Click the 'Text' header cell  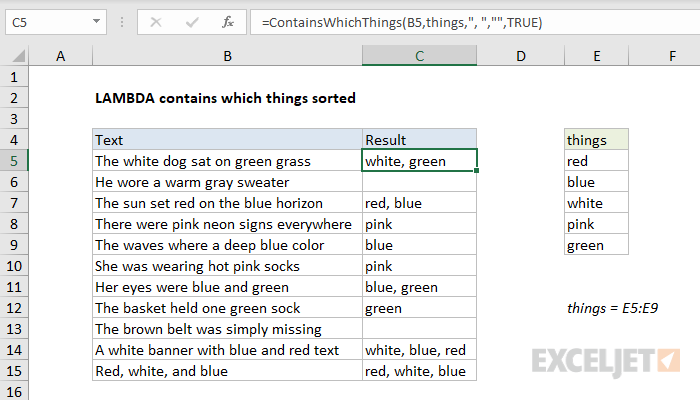[227, 140]
